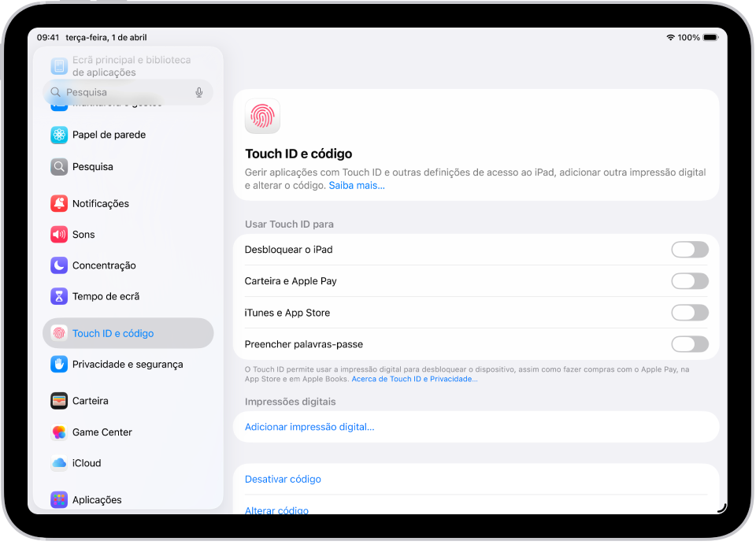Tap Desativar código option
The image size is (756, 545).
[283, 479]
